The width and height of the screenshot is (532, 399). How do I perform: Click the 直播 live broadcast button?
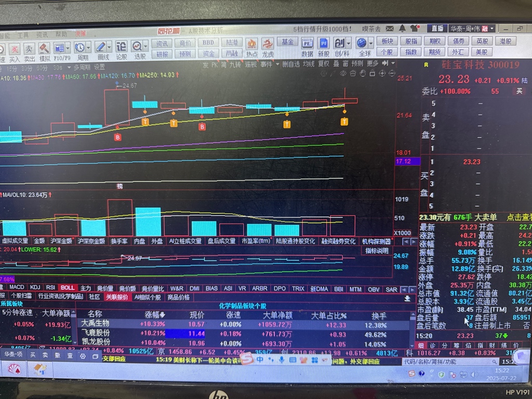click(437, 29)
